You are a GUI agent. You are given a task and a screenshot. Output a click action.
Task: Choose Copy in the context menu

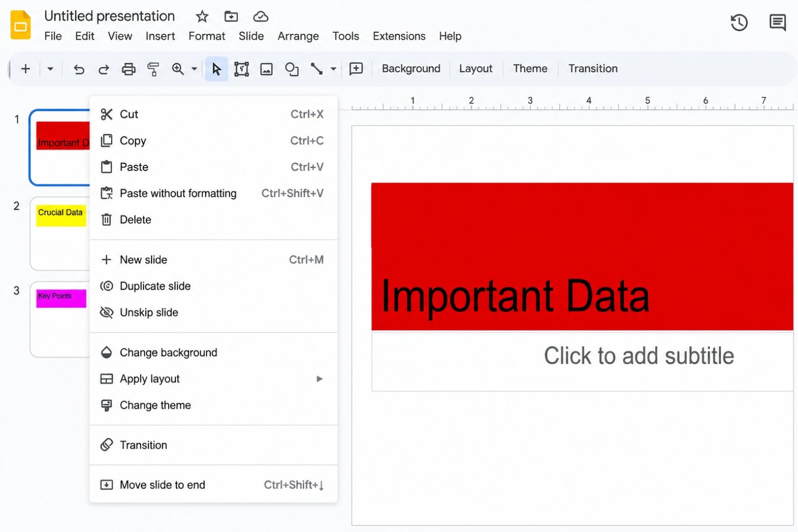[213, 141]
